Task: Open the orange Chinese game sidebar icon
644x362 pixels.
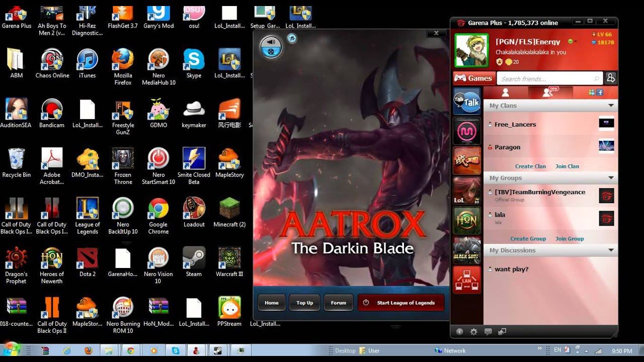Action: pos(467,161)
